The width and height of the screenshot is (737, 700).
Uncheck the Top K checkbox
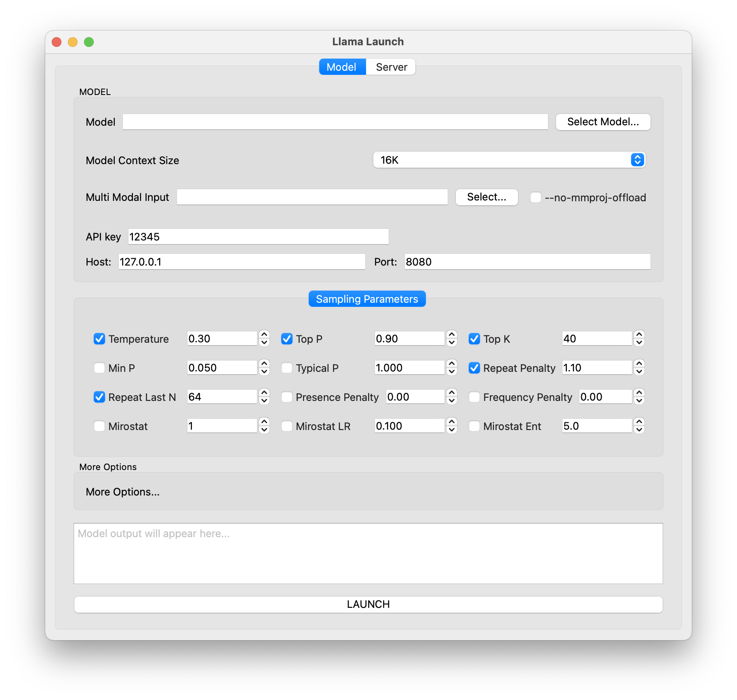click(x=474, y=339)
